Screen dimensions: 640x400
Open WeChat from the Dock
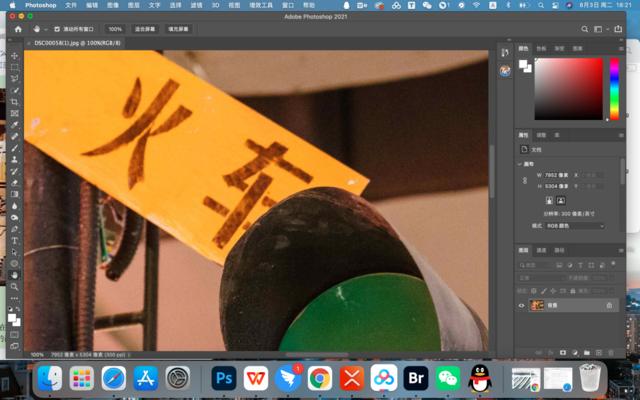(448, 378)
